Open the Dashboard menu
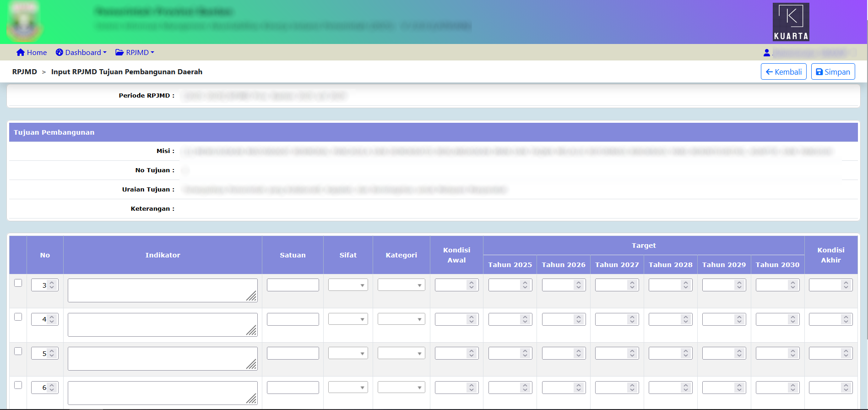This screenshot has width=868, height=410. (x=81, y=53)
